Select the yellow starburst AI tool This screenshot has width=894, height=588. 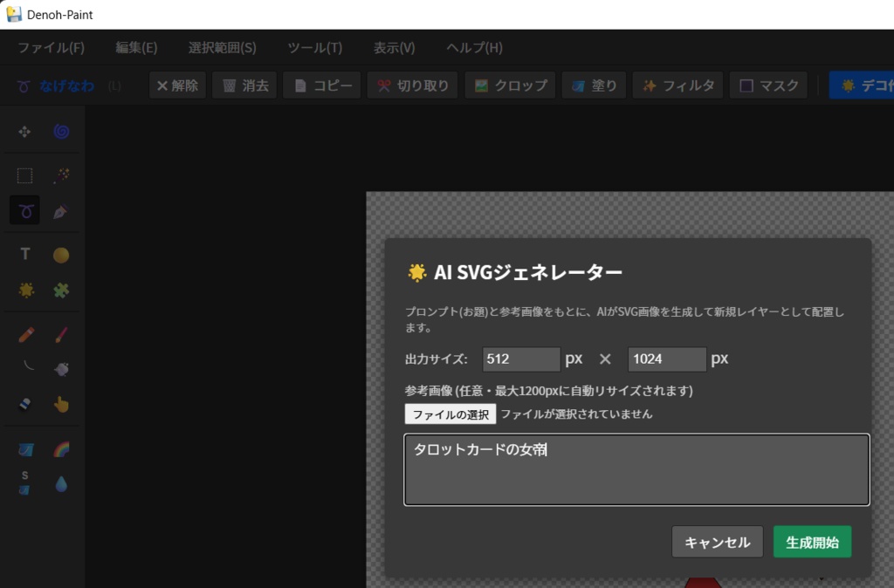point(25,290)
